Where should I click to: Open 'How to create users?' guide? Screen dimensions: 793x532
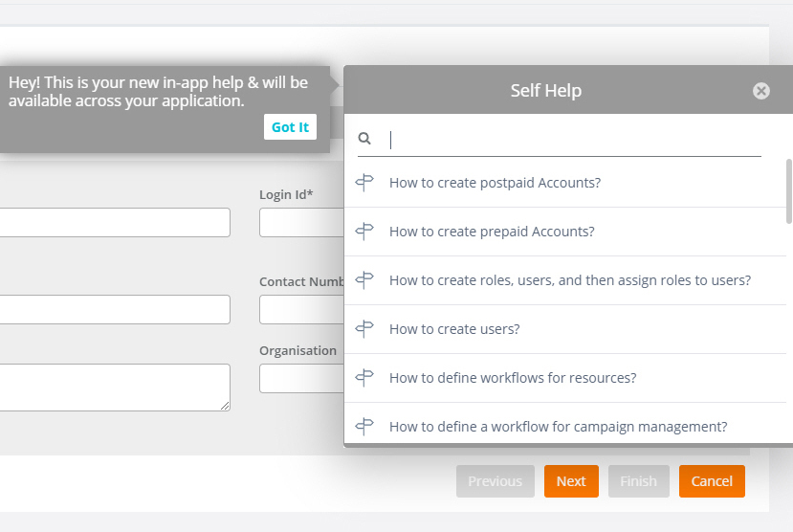coord(454,329)
